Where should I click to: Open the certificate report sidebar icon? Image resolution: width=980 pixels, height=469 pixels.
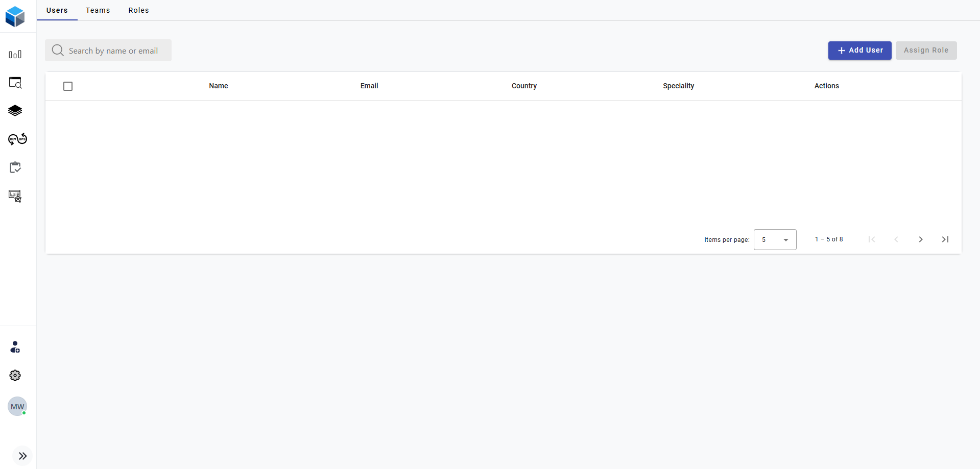tap(15, 196)
